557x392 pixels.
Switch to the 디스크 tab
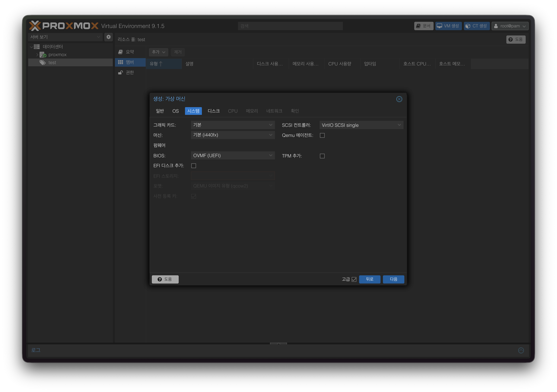213,111
